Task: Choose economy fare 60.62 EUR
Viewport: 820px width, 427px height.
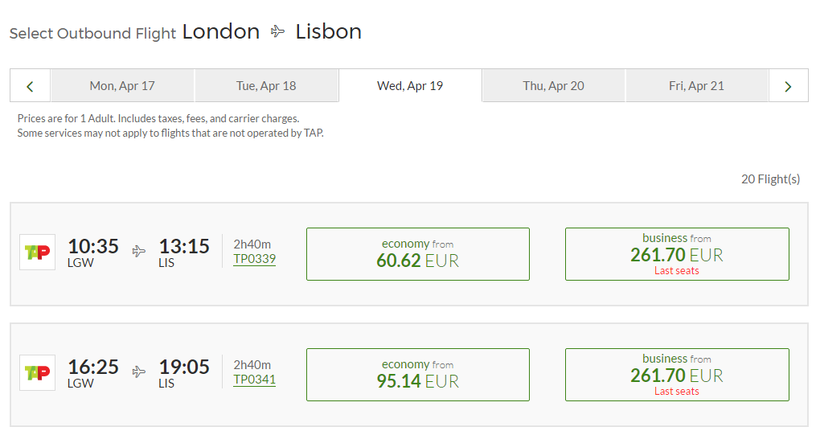Action: pos(417,254)
